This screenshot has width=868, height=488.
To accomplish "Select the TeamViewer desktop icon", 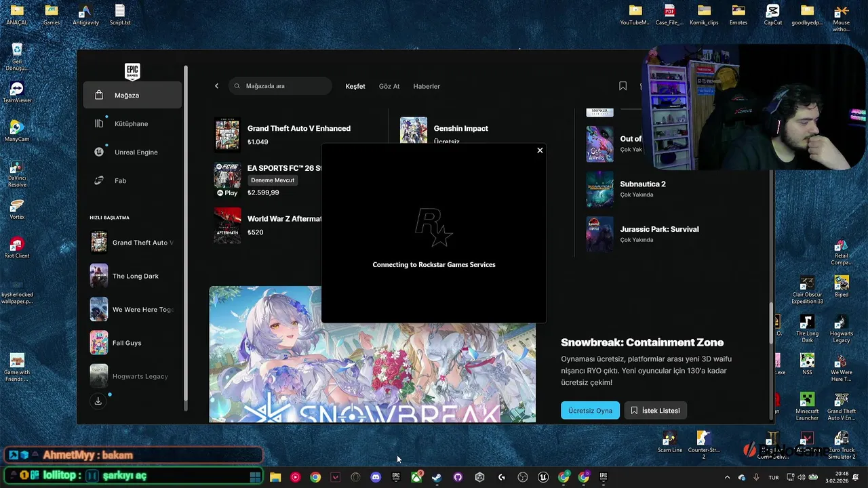I will point(17,92).
